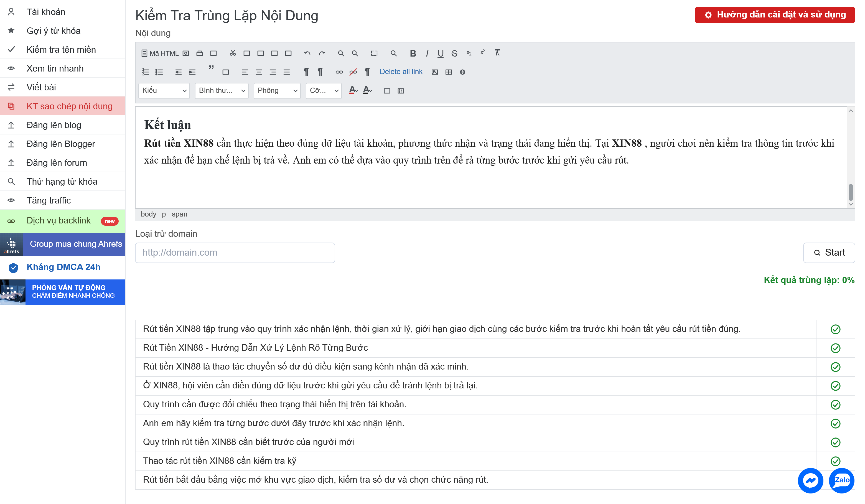Open Tài khoản in sidebar

(x=62, y=12)
